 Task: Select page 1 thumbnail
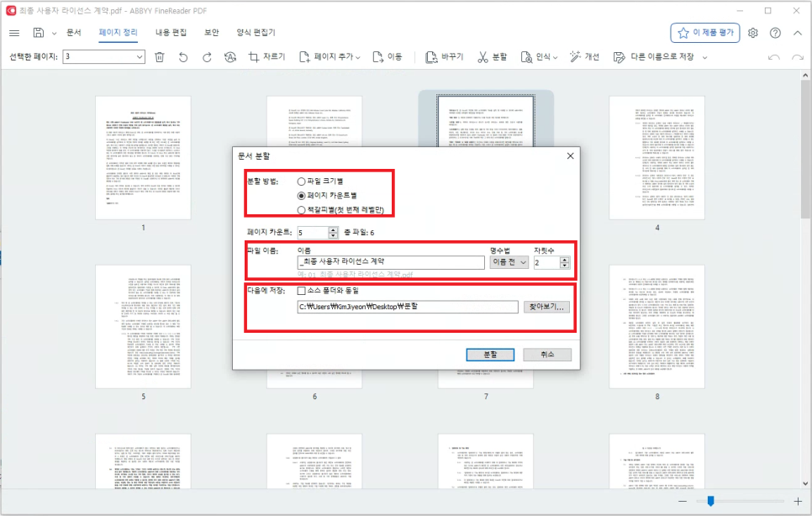(x=143, y=157)
